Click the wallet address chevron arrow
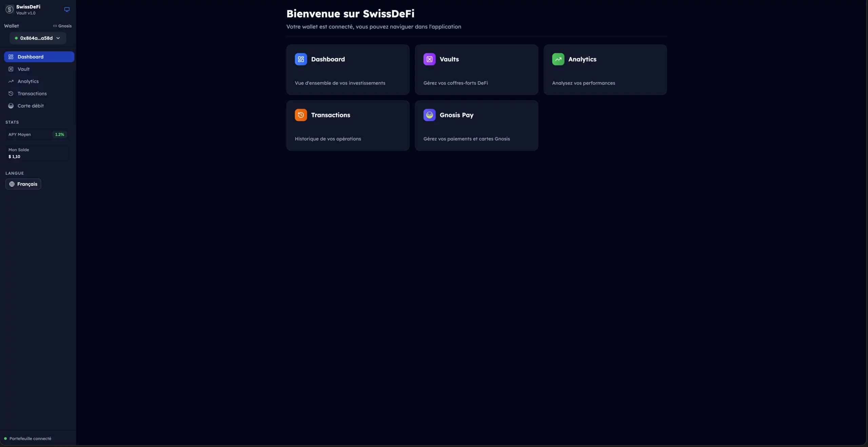Image resolution: width=868 pixels, height=447 pixels. (58, 38)
